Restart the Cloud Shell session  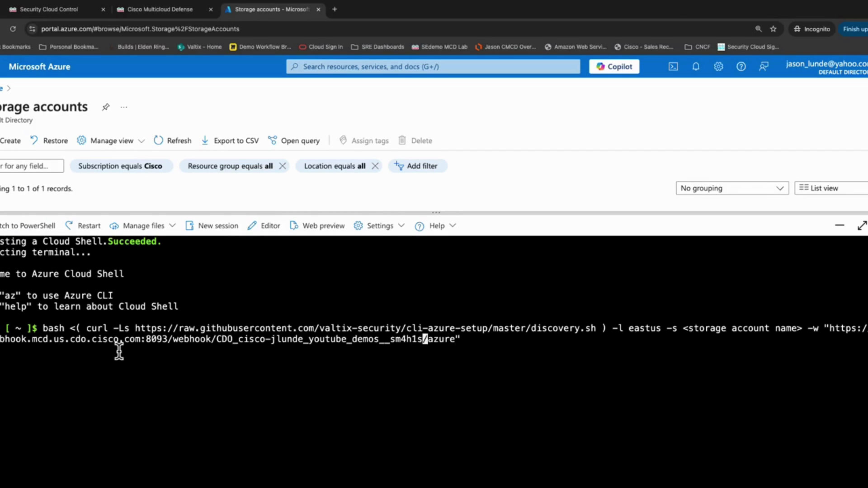click(83, 225)
